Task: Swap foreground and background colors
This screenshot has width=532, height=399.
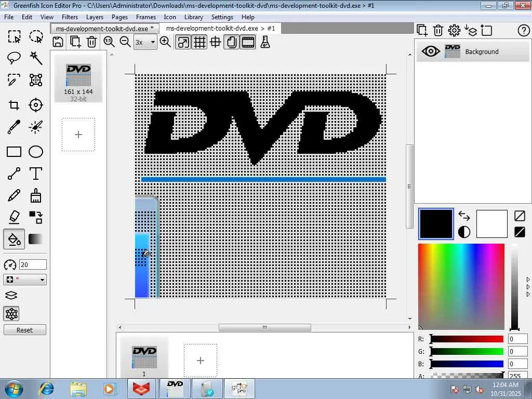Action: point(464,216)
